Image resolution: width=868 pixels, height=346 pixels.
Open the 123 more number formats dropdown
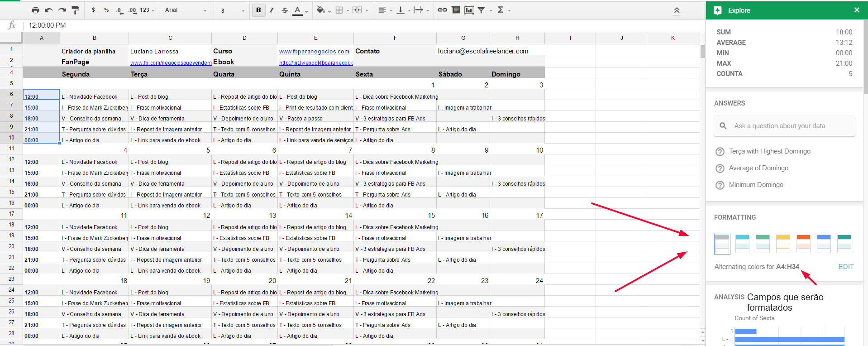click(147, 10)
